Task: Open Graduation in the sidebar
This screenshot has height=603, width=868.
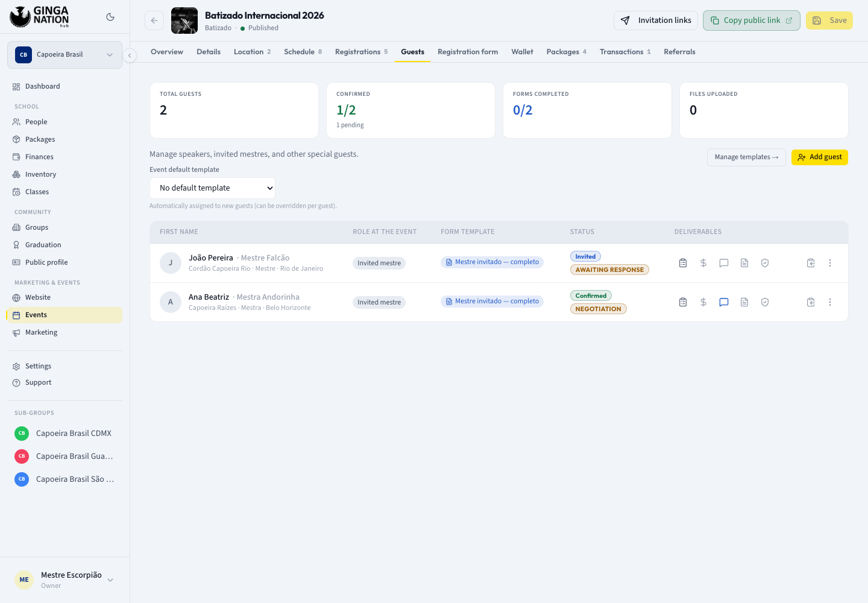Action: tap(65, 245)
